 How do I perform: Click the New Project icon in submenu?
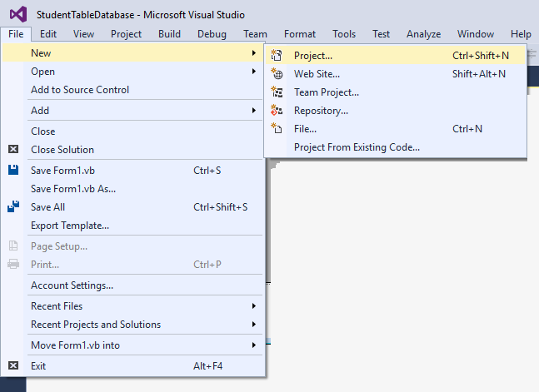tap(278, 56)
